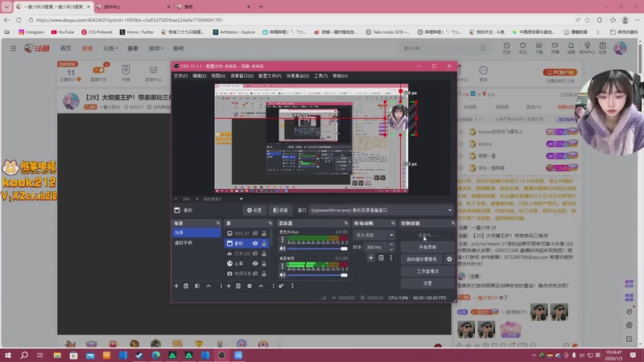644x362 pixels.
Task: Pop out the Sources dock icon
Action: click(x=270, y=224)
